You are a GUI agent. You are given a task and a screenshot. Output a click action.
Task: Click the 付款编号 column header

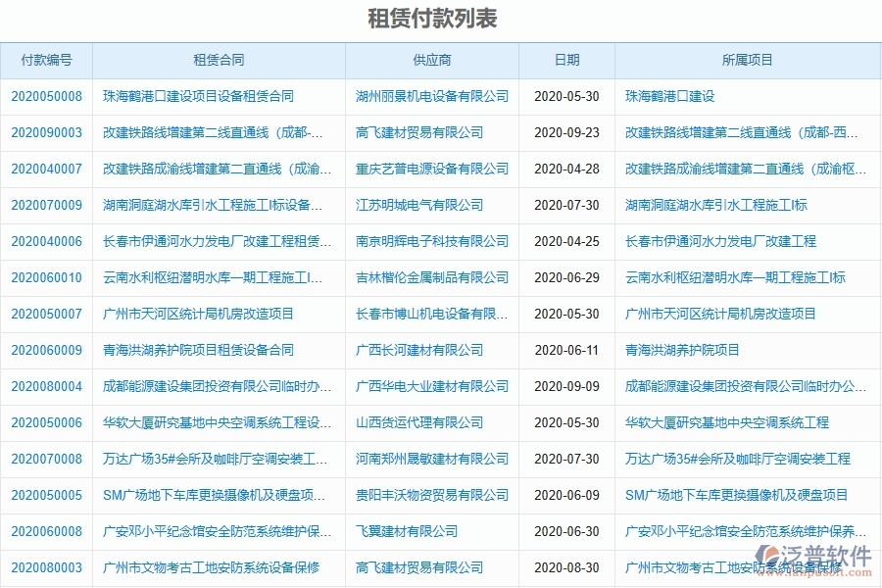pos(47,60)
